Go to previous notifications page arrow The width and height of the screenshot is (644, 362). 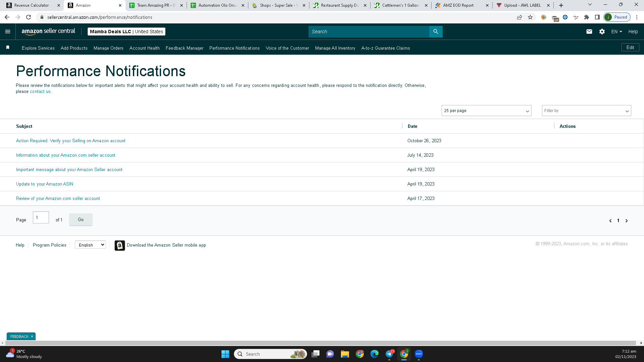click(610, 221)
